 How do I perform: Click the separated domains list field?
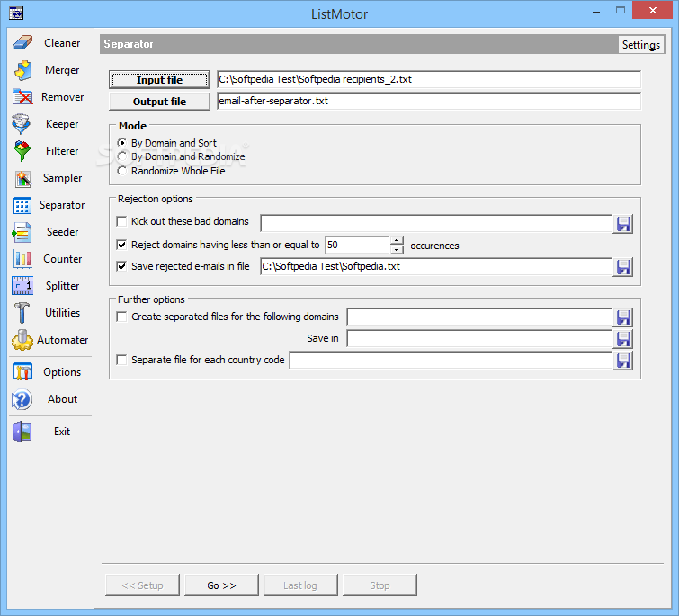point(479,317)
